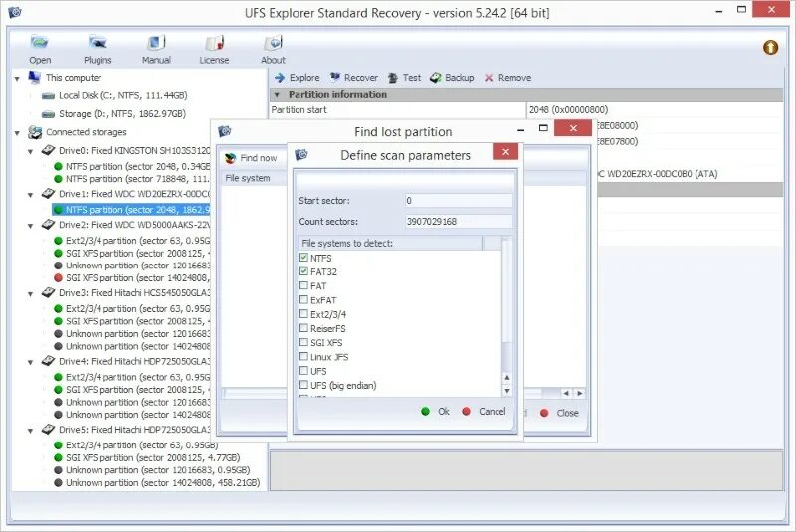Click Test in the partition toolbar
Image resolution: width=796 pixels, height=532 pixels.
pyautogui.click(x=405, y=78)
